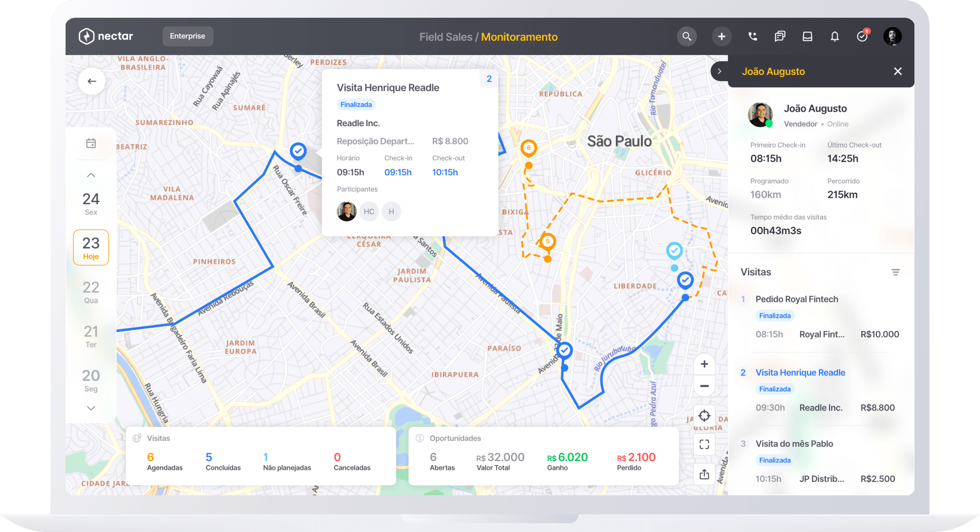Click João Augusto profile photo in panel

(760, 114)
